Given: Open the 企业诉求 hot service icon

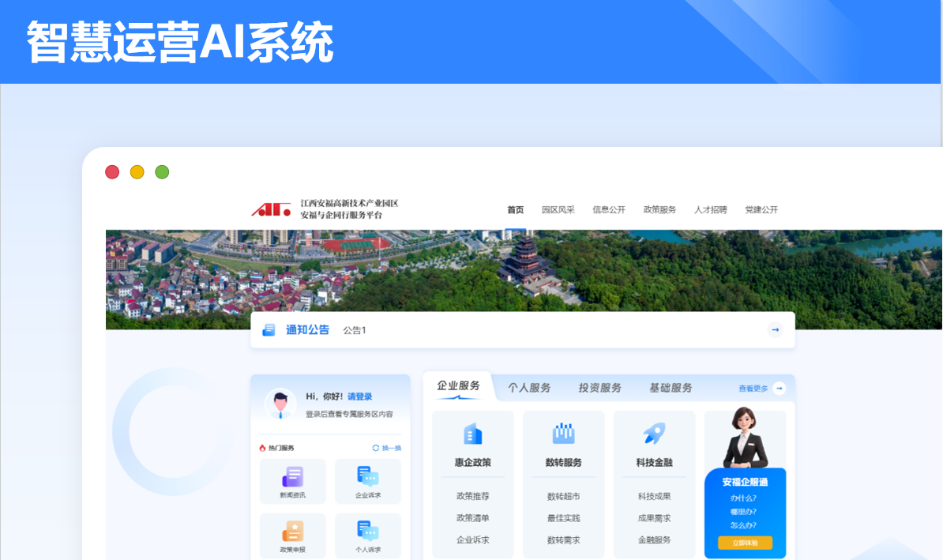Looking at the screenshot, I should [368, 476].
